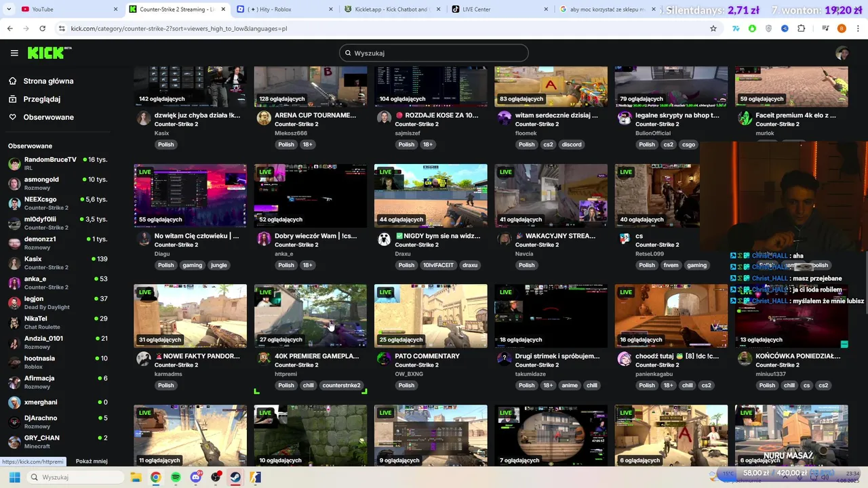Click the anime tag under takumidaze
The image size is (868, 488).
[x=570, y=386]
